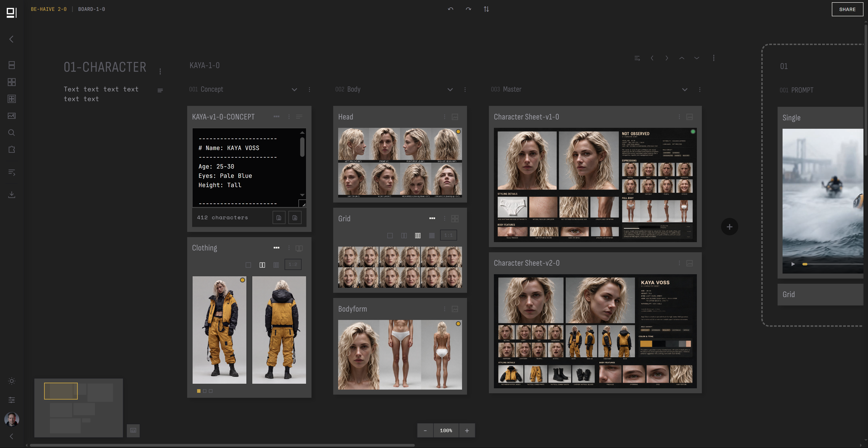Image resolution: width=868 pixels, height=448 pixels.
Task: Set Grid card to single column view
Action: coord(390,236)
